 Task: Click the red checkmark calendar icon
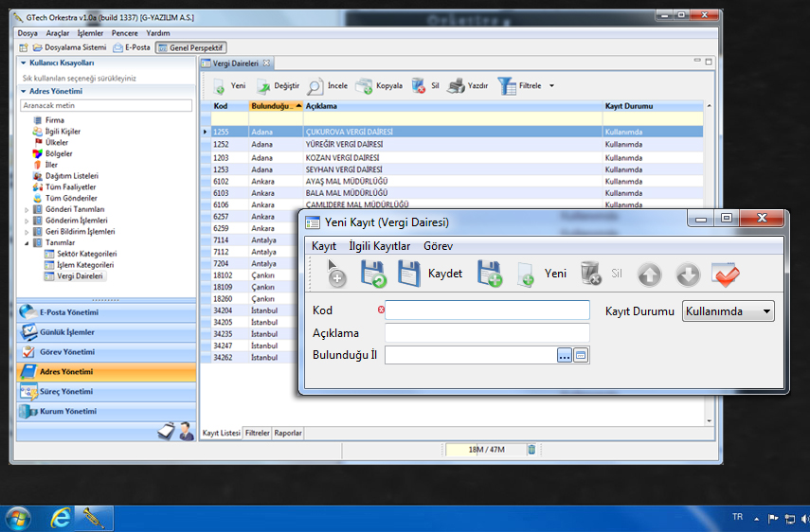tap(726, 275)
